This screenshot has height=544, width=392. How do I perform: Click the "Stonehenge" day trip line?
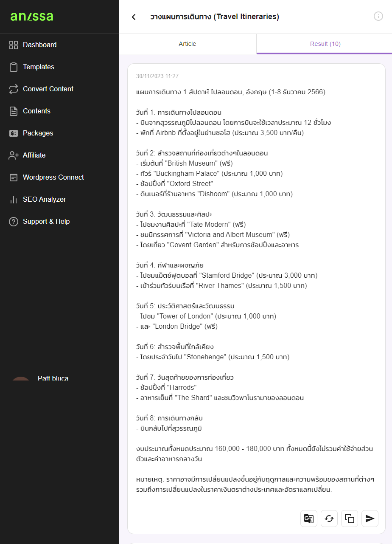[213, 357]
